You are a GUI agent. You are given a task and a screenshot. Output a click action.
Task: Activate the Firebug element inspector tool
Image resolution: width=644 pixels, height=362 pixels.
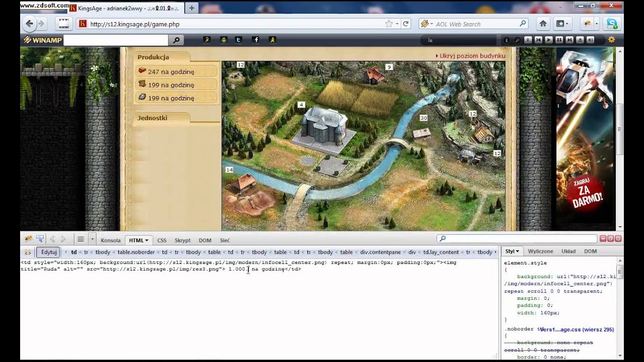point(39,239)
